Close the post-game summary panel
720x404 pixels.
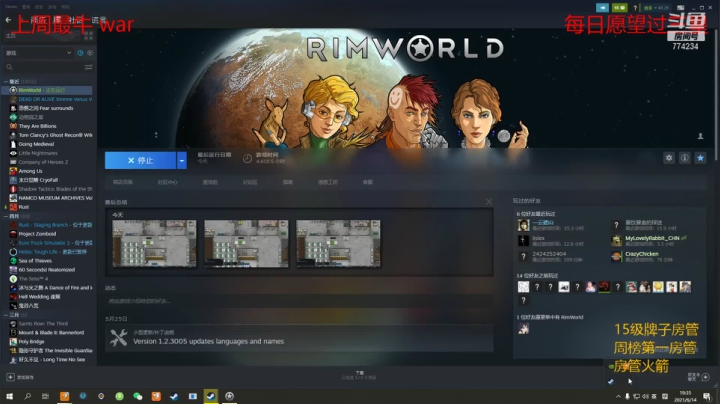coord(489,202)
